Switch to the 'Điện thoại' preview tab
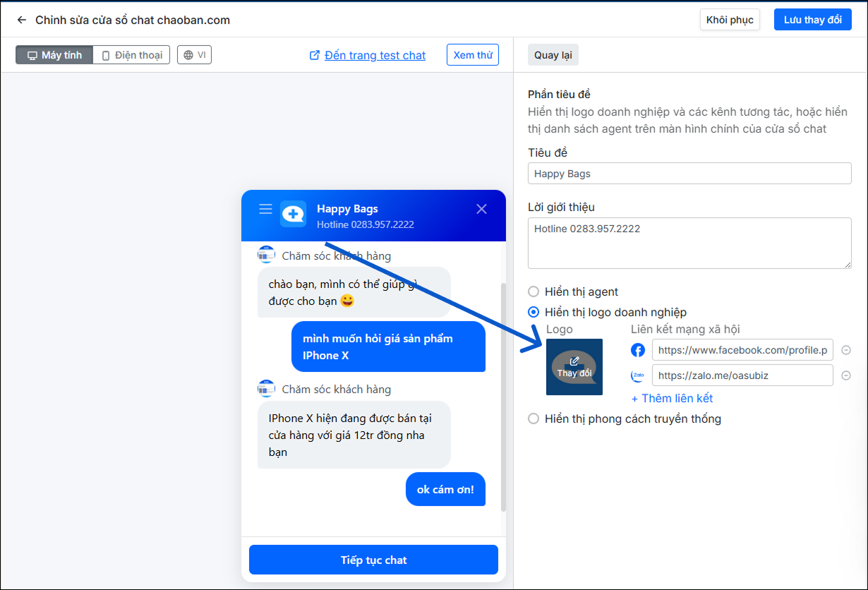 click(131, 55)
